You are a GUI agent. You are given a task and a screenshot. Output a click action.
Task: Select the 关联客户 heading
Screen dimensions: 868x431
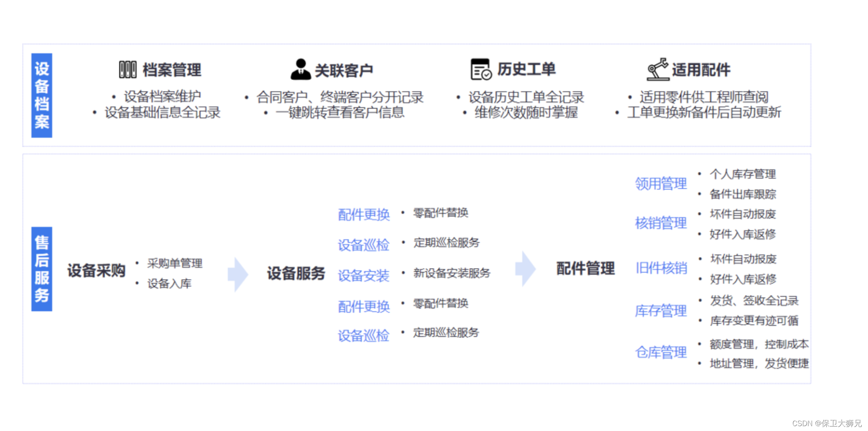(344, 70)
